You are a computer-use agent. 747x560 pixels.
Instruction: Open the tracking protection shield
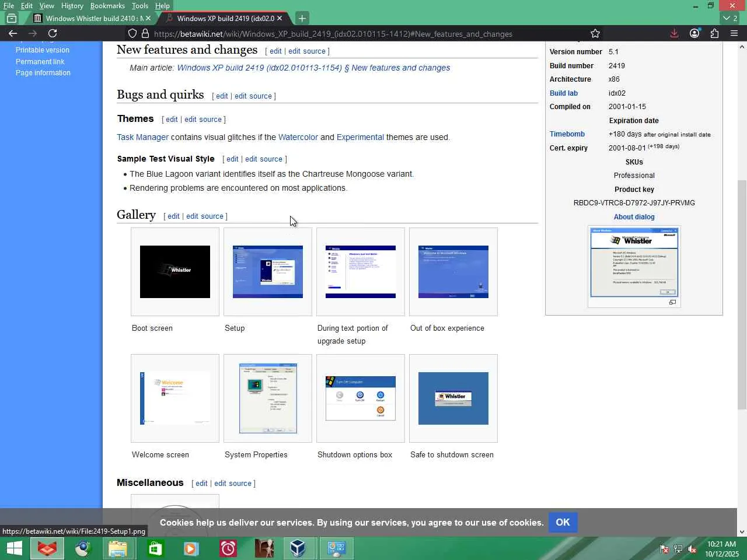click(x=132, y=34)
